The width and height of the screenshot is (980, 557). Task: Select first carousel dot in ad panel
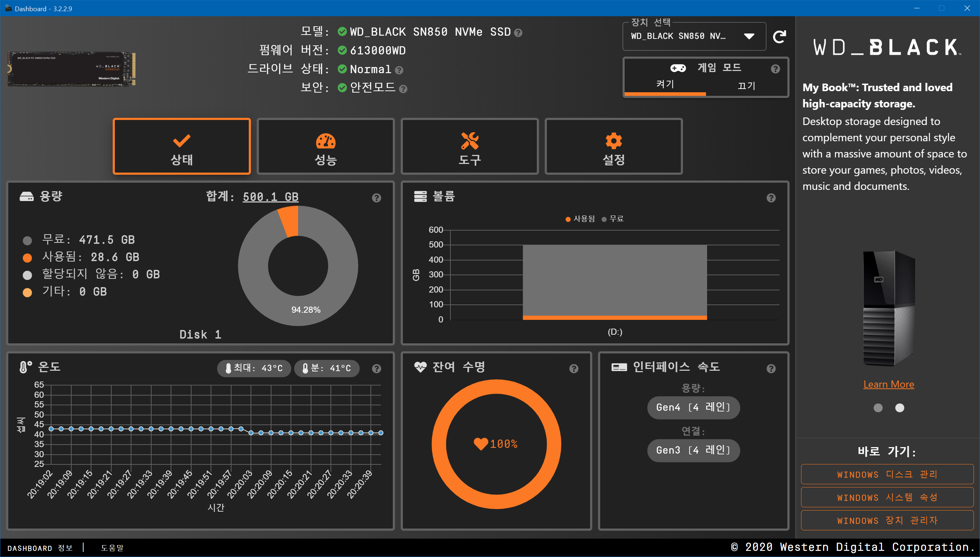[878, 408]
